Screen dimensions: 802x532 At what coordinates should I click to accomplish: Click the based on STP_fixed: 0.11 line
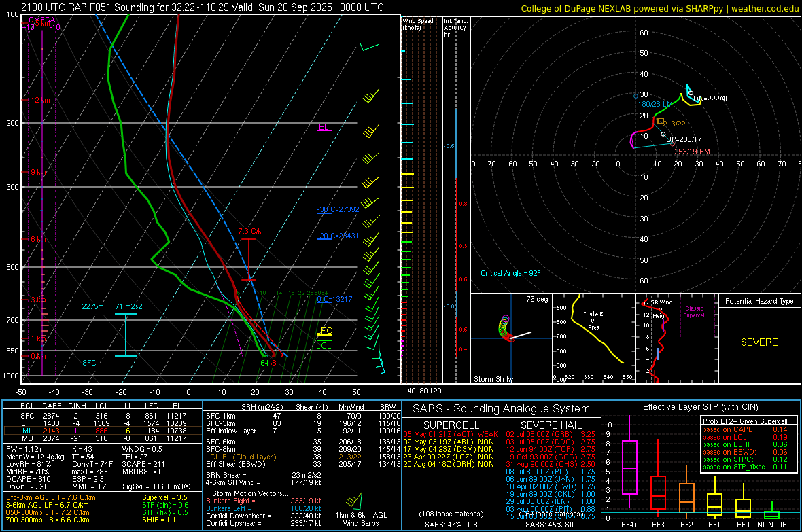745,467
